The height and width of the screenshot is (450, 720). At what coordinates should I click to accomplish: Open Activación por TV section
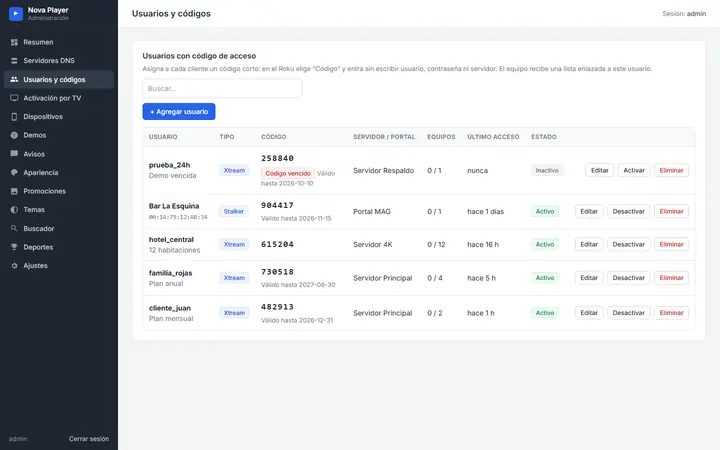(59, 98)
